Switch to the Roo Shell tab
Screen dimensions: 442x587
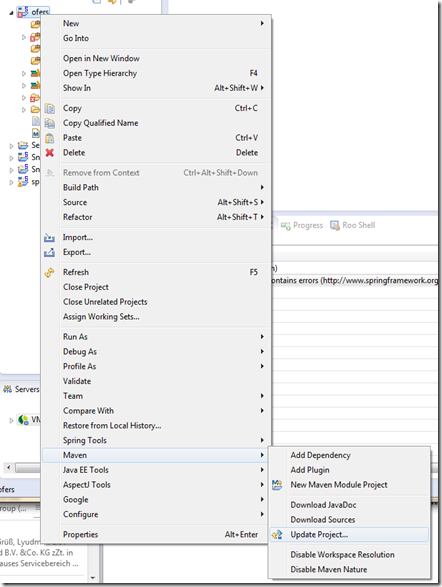pos(353,225)
